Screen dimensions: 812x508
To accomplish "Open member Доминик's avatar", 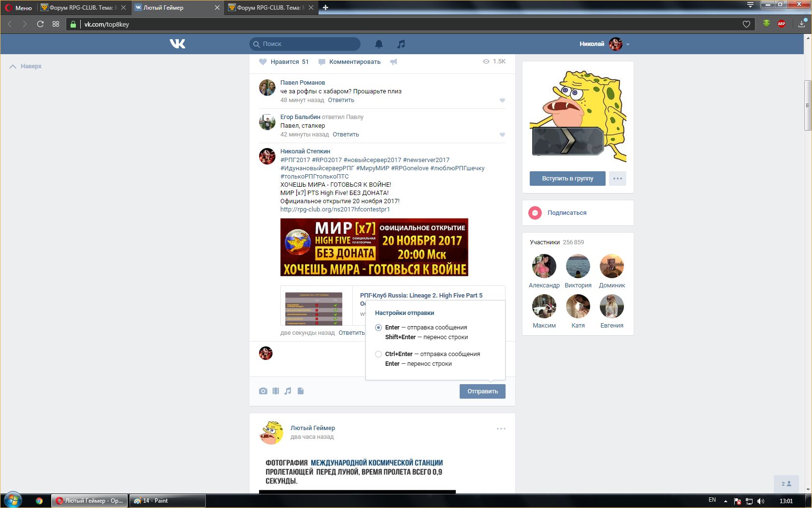I will click(x=612, y=266).
